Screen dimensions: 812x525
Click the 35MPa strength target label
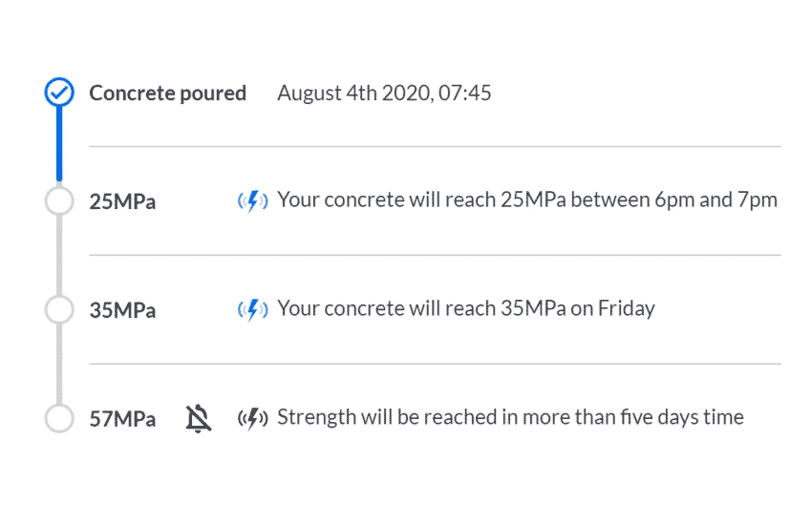122,310
